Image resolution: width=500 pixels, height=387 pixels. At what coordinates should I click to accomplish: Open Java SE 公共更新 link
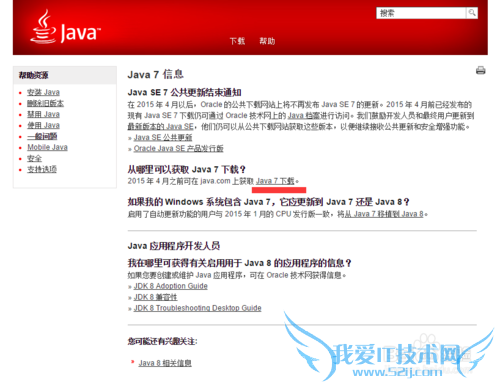click(163, 138)
